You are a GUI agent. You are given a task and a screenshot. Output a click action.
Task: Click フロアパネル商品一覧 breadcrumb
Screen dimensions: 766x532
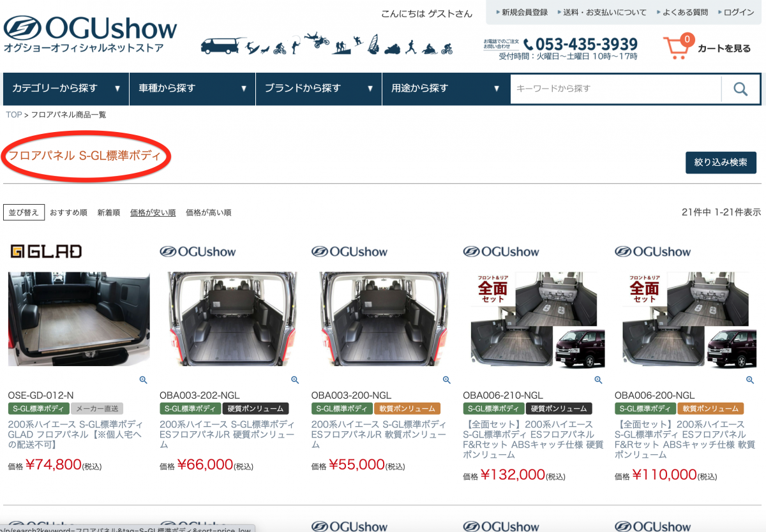tap(69, 115)
